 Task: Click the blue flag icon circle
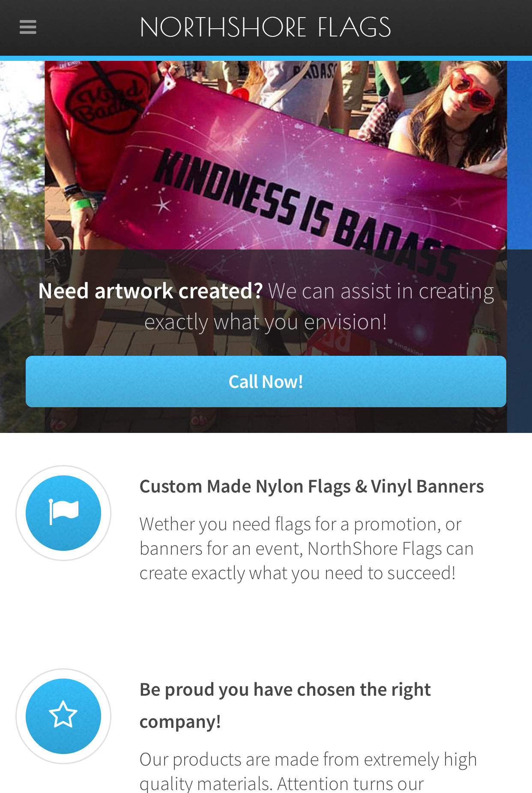point(63,513)
